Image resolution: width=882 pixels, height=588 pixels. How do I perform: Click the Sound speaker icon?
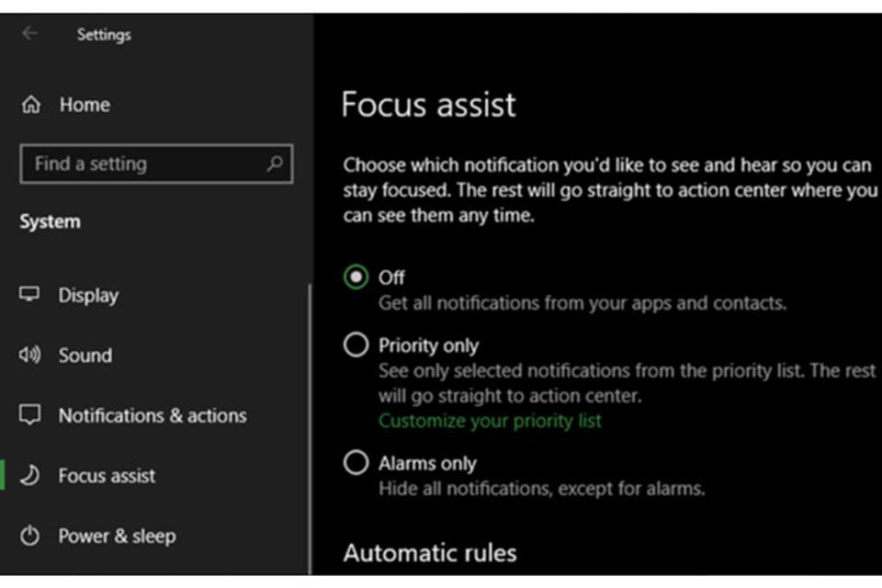coord(29,355)
